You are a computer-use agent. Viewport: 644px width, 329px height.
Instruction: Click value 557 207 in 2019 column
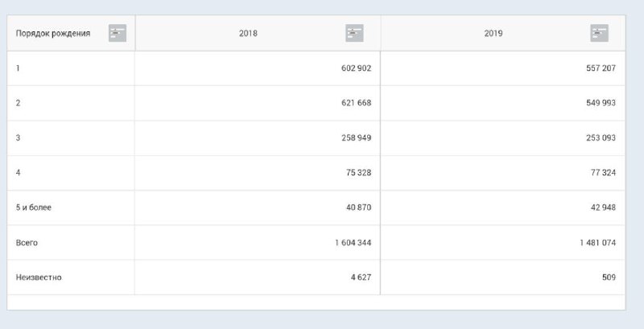601,68
